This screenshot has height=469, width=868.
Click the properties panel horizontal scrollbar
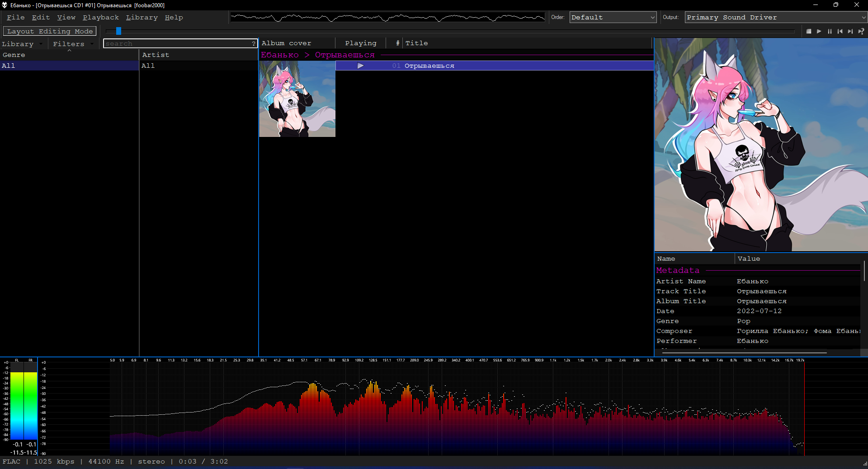pos(744,352)
